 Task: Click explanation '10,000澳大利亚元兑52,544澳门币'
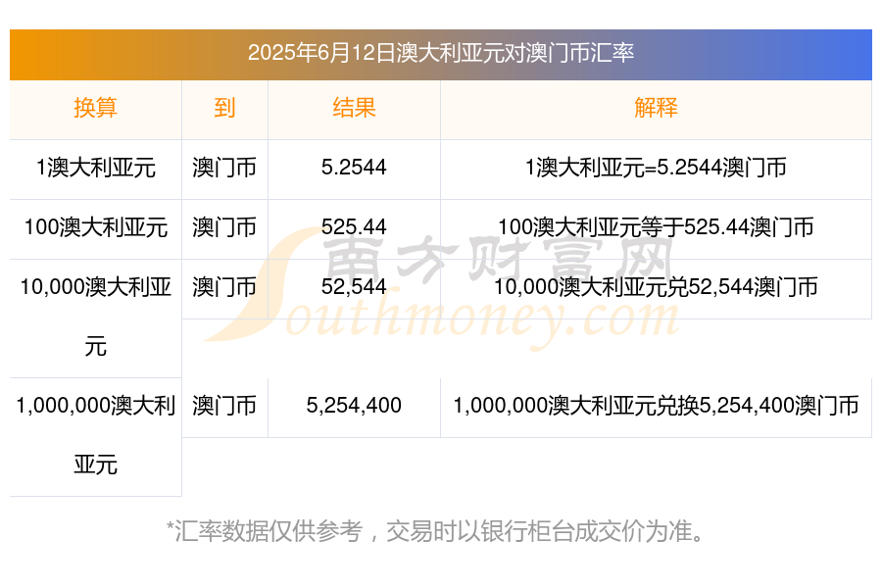656,287
